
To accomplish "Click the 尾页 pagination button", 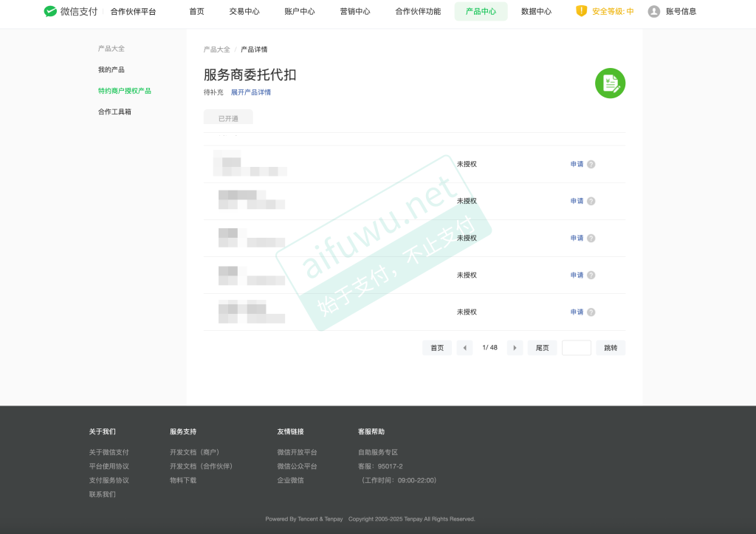I will coord(542,348).
